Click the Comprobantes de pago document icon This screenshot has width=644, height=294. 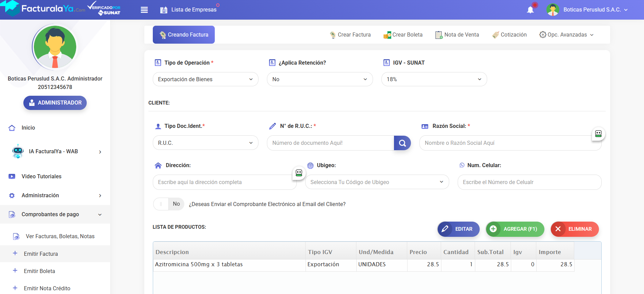[x=12, y=214]
